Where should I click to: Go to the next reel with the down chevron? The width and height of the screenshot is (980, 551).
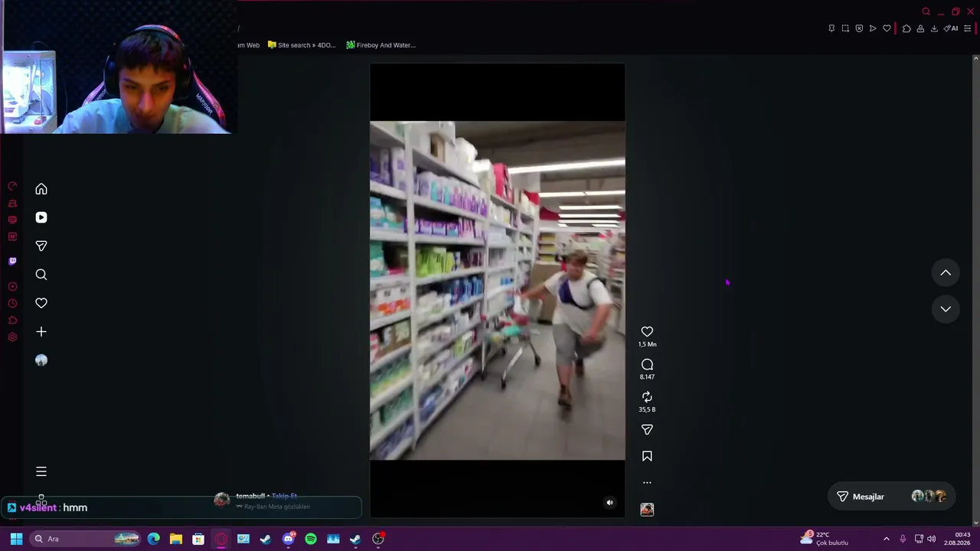pos(946,308)
